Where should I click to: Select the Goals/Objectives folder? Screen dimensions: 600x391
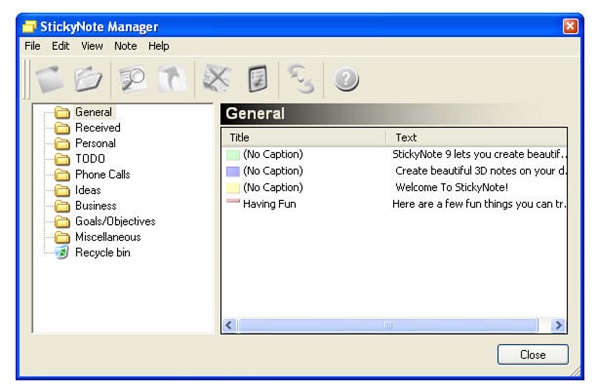coord(115,221)
